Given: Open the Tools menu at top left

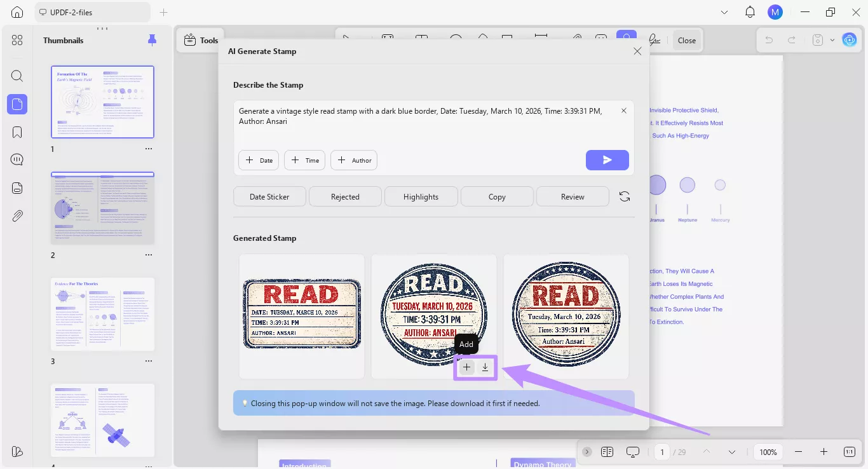Looking at the screenshot, I should (x=201, y=39).
